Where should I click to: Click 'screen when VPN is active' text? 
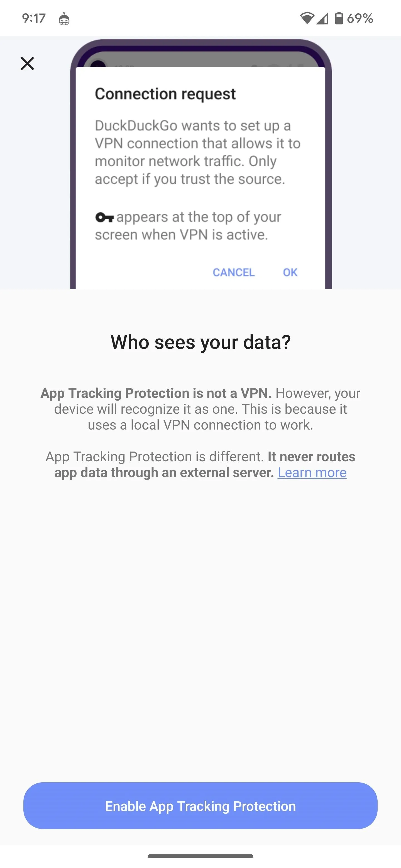(x=182, y=235)
